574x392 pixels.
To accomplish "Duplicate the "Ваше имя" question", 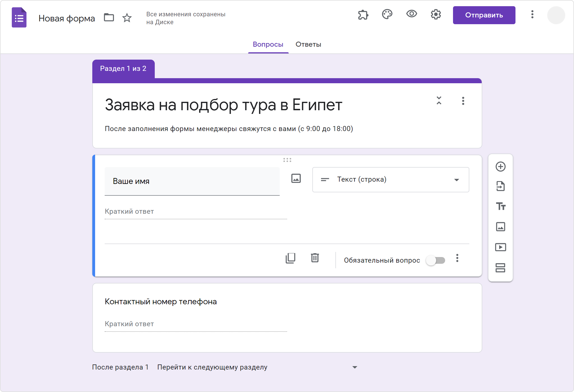I will 290,258.
